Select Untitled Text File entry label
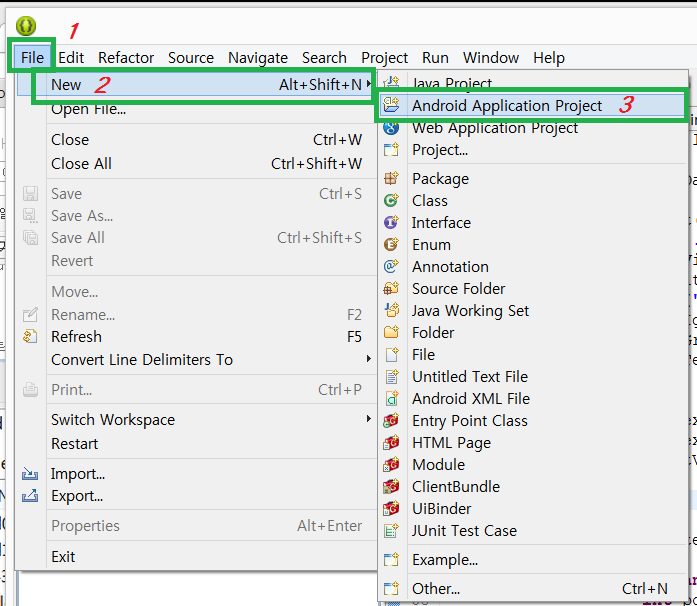The image size is (697, 606). [470, 377]
